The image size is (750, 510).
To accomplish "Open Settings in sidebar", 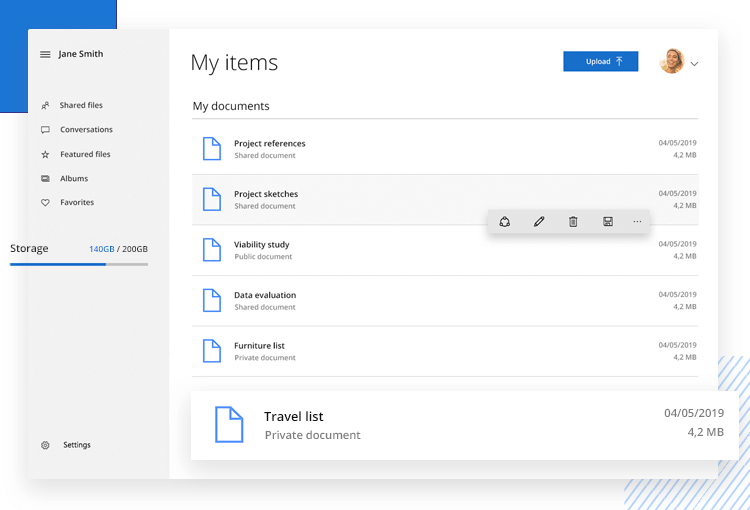I will [x=77, y=445].
